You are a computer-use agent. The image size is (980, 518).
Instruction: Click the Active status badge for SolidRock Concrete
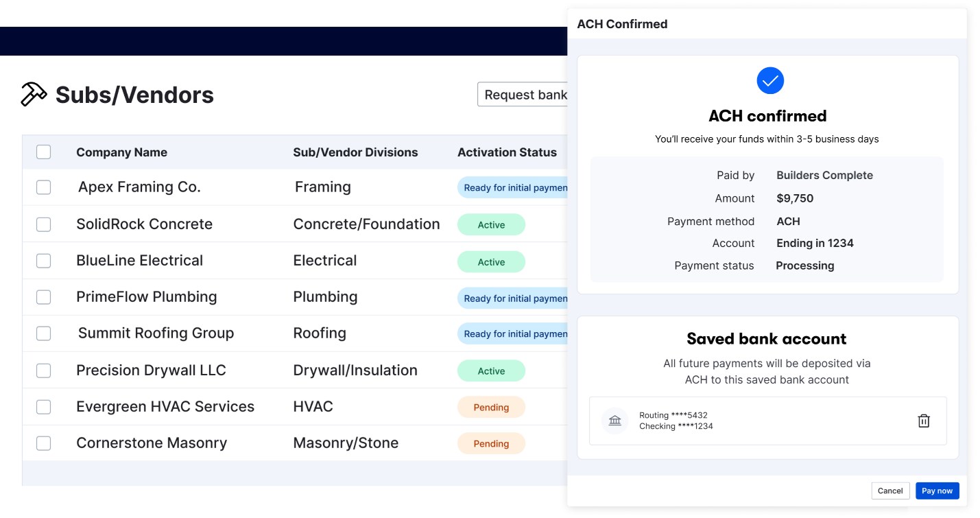[x=491, y=225]
